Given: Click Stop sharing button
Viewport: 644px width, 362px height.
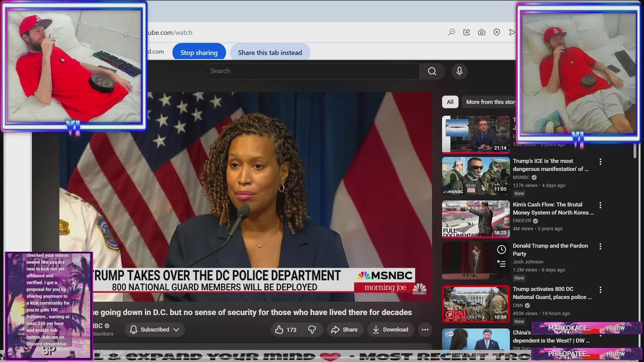Looking at the screenshot, I should click(x=199, y=52).
